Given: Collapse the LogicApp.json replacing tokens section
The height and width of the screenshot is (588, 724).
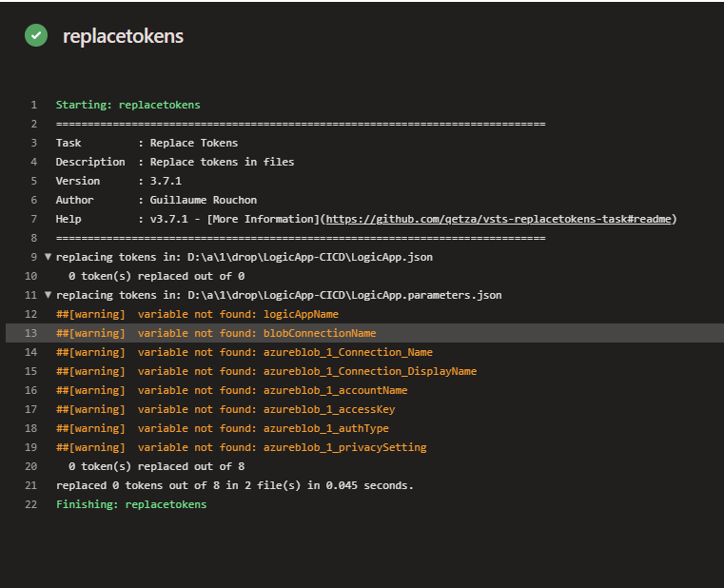Looking at the screenshot, I should [48, 257].
